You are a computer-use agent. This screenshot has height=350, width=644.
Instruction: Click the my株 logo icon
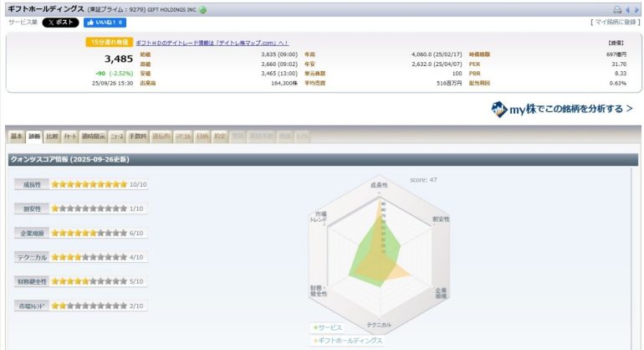point(498,109)
